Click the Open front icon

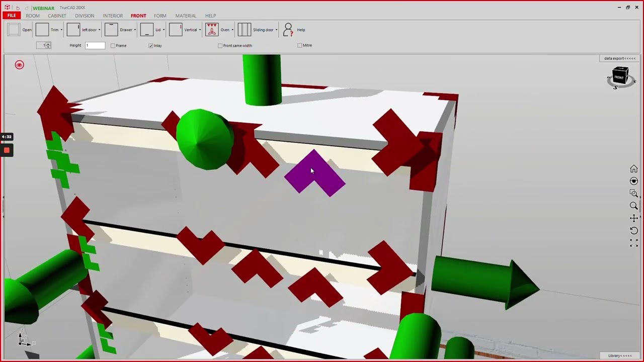[14, 30]
